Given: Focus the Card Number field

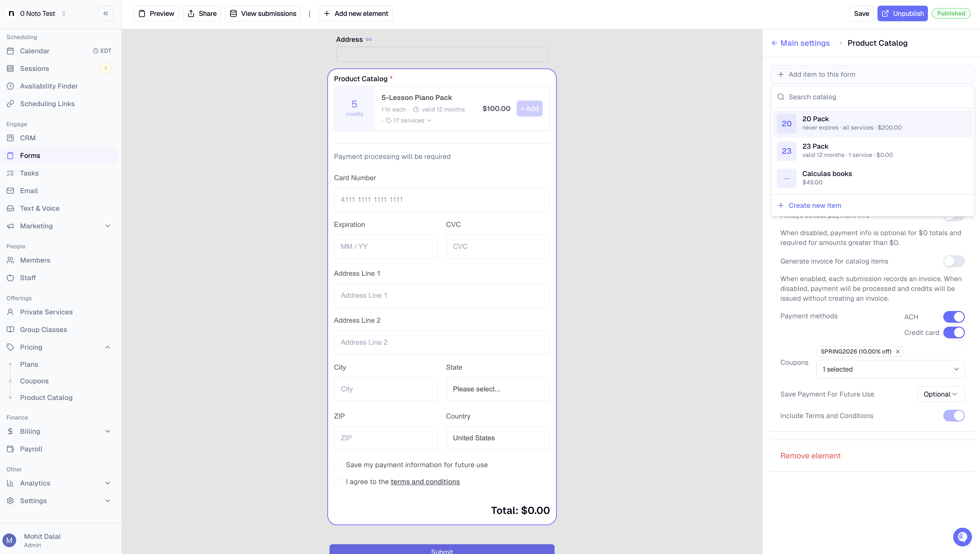Looking at the screenshot, I should pyautogui.click(x=442, y=200).
